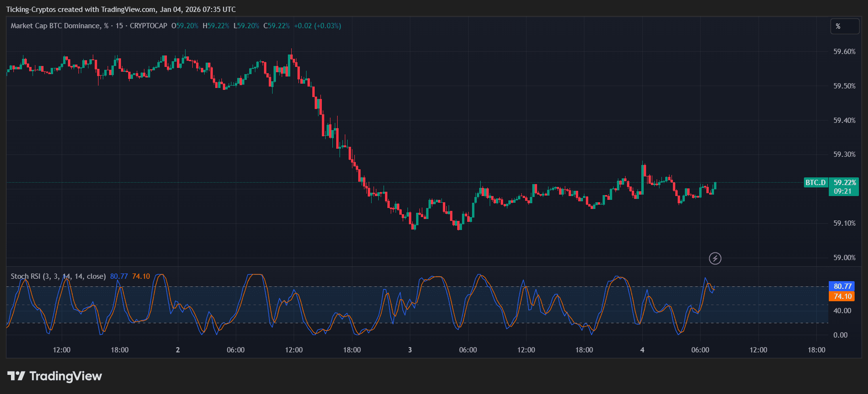Click the TradingView logo
The width and height of the screenshot is (868, 394).
pyautogui.click(x=55, y=376)
